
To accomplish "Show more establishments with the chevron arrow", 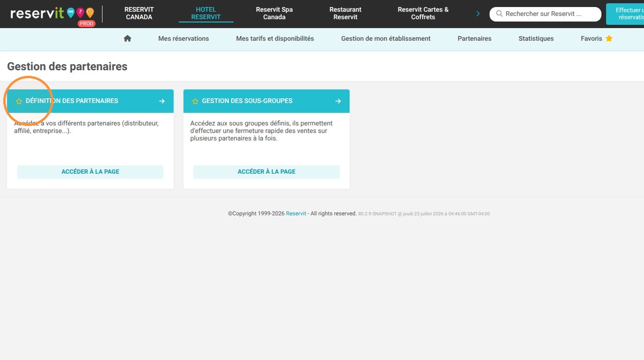I will [478, 14].
